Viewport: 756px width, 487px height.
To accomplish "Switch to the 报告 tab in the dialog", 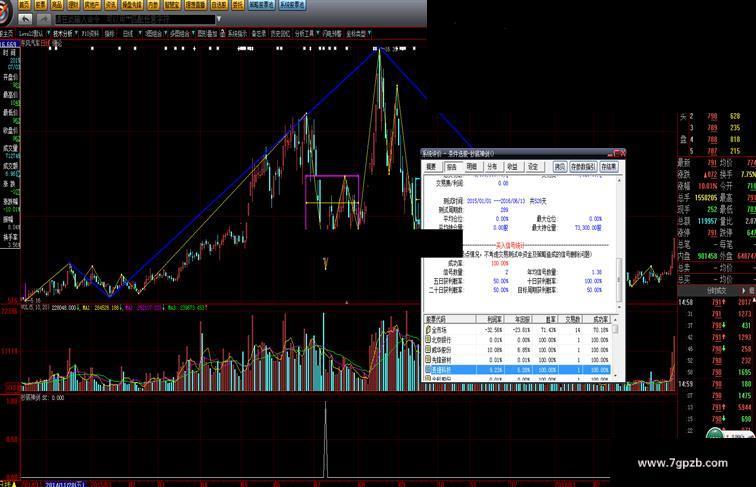I will coord(452,166).
